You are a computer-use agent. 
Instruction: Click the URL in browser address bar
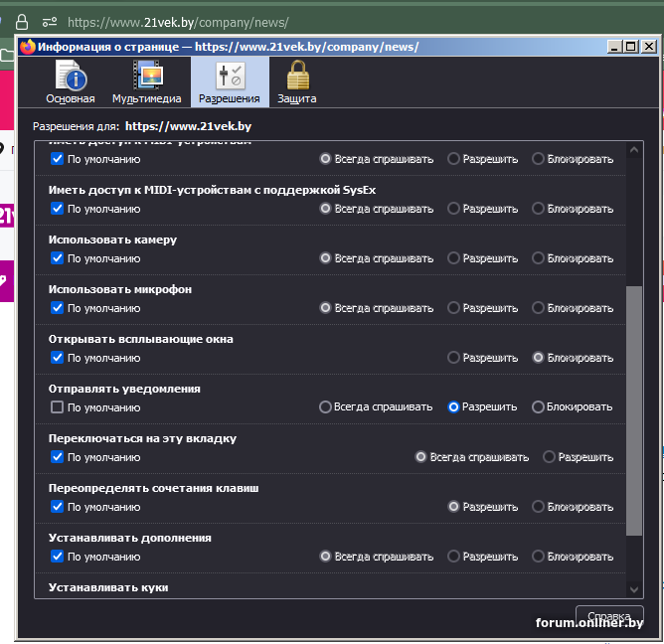[178, 22]
